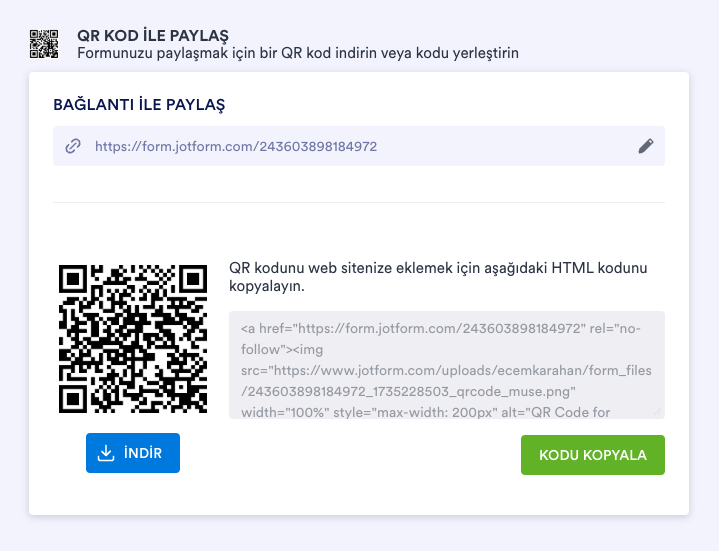Click the QR KOD İLE PAYLAŞ heading
Image resolution: width=719 pixels, height=551 pixels.
[x=153, y=35]
